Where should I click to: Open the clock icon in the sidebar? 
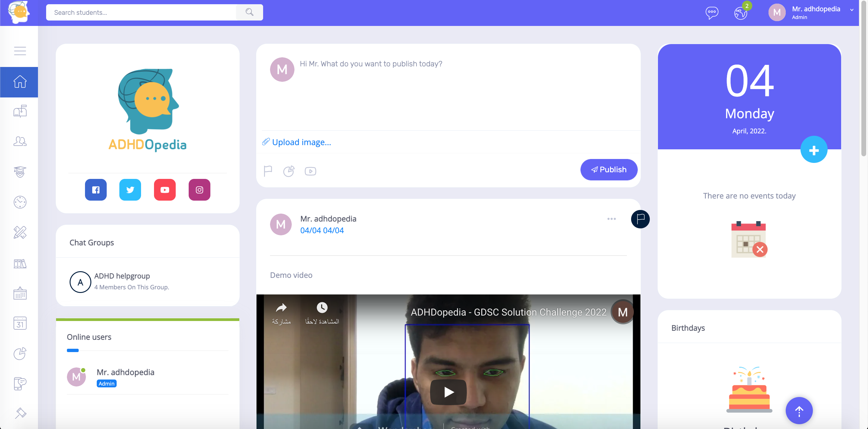[x=20, y=202]
